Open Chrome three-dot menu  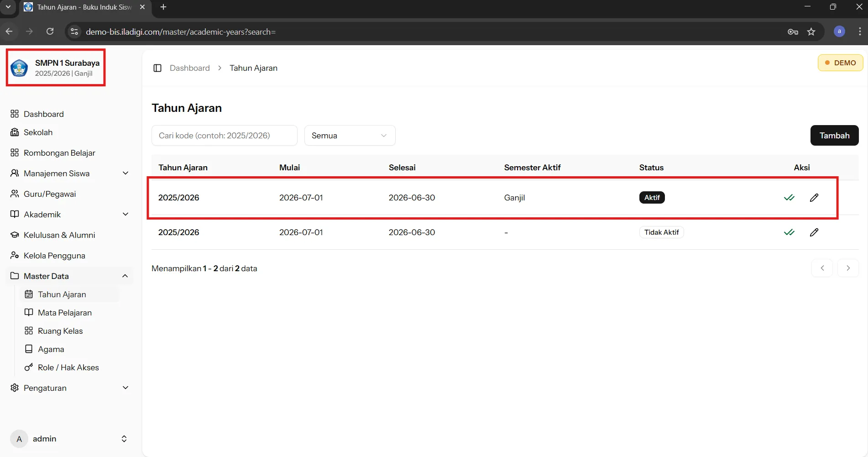[860, 32]
